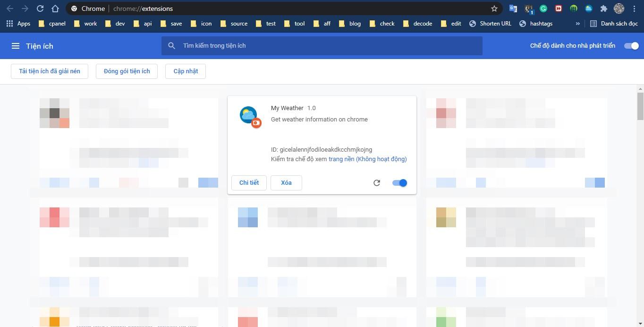Open the extension with the number 1 badge
Viewport: 644px width, 327px height.
click(528, 9)
